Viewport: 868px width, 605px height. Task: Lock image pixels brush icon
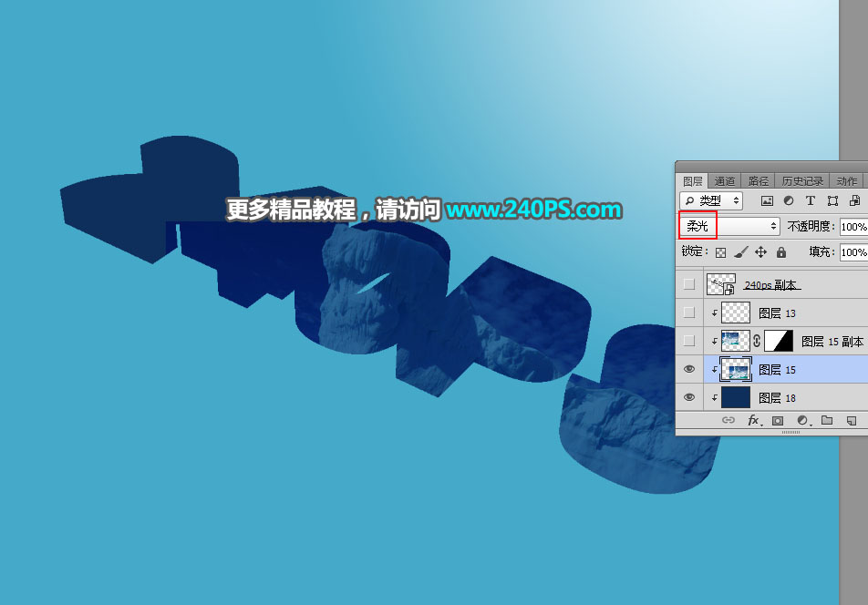740,252
